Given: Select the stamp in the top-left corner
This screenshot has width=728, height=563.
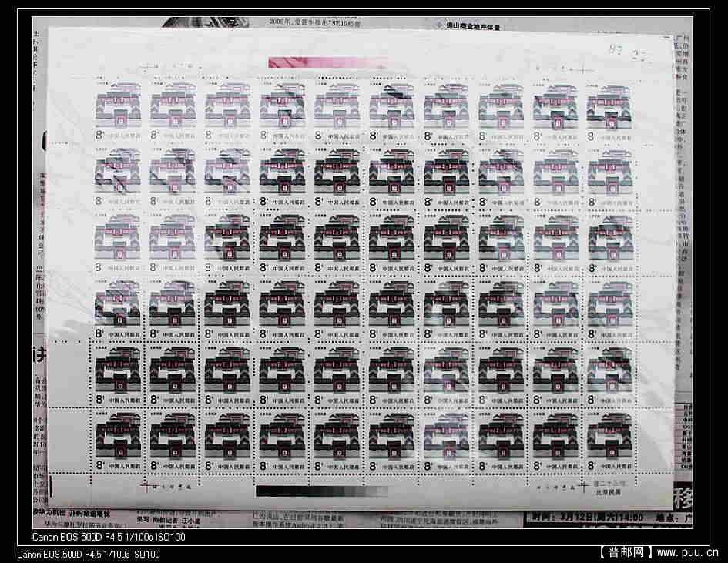Looking at the screenshot, I should click(118, 109).
